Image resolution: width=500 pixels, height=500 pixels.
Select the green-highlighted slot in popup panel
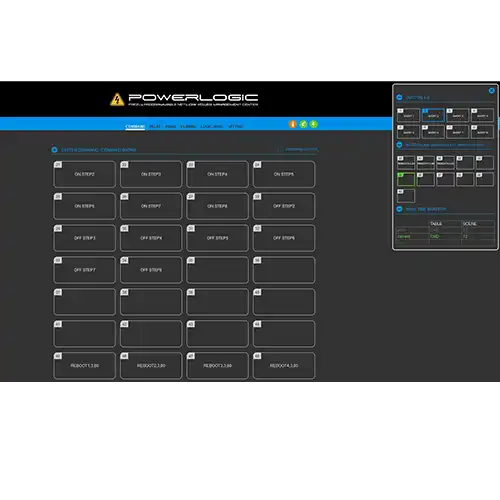(406, 179)
